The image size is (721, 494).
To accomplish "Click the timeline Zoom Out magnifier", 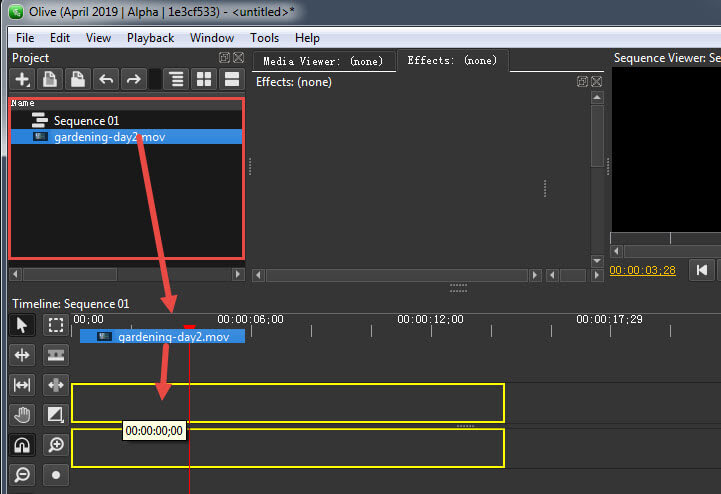I will click(22, 475).
